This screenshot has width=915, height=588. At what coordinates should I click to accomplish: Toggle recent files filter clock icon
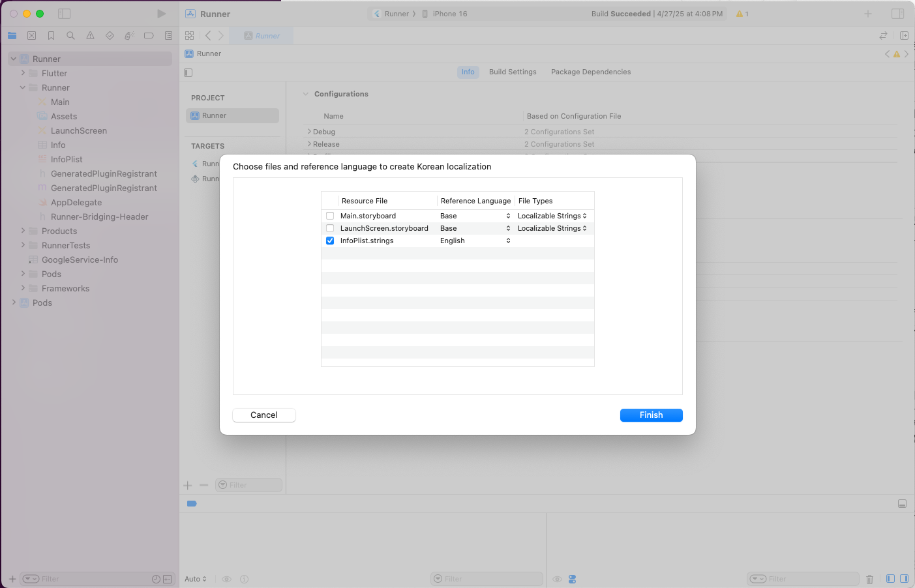156,579
